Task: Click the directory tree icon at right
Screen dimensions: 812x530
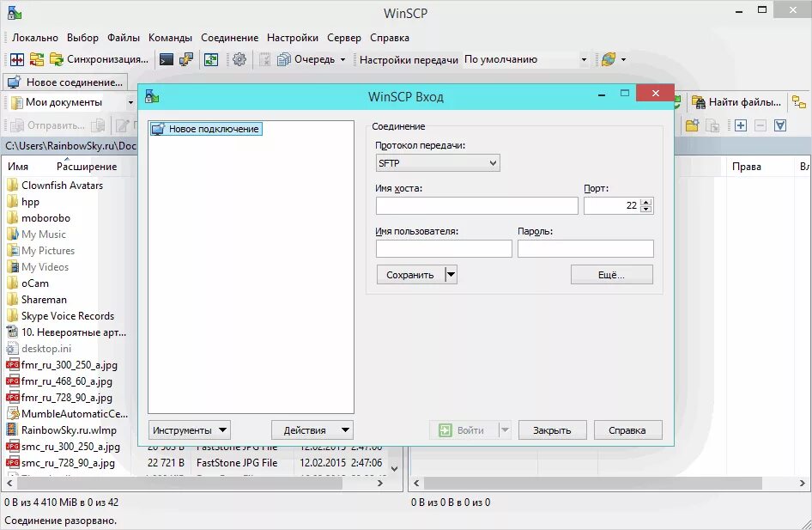Action: [798, 102]
